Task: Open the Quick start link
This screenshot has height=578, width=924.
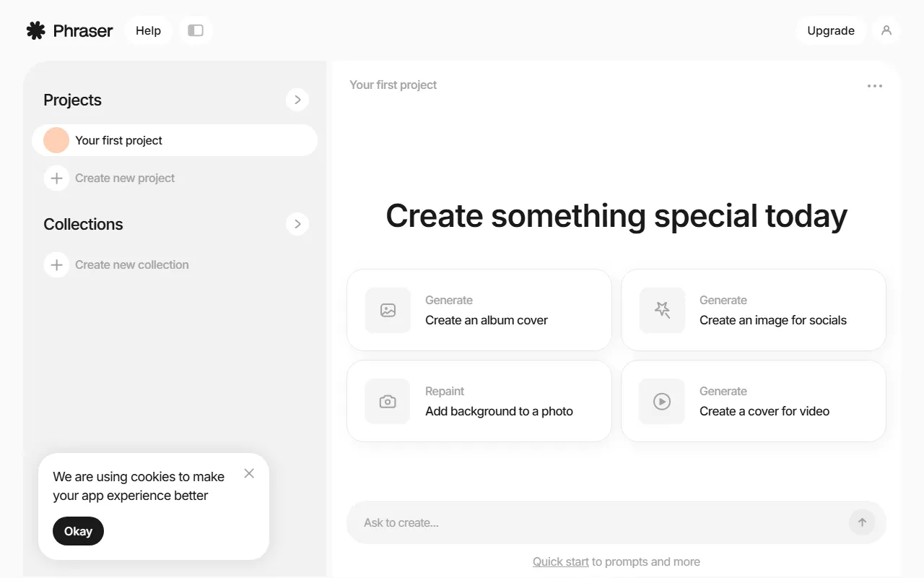Action: point(560,561)
